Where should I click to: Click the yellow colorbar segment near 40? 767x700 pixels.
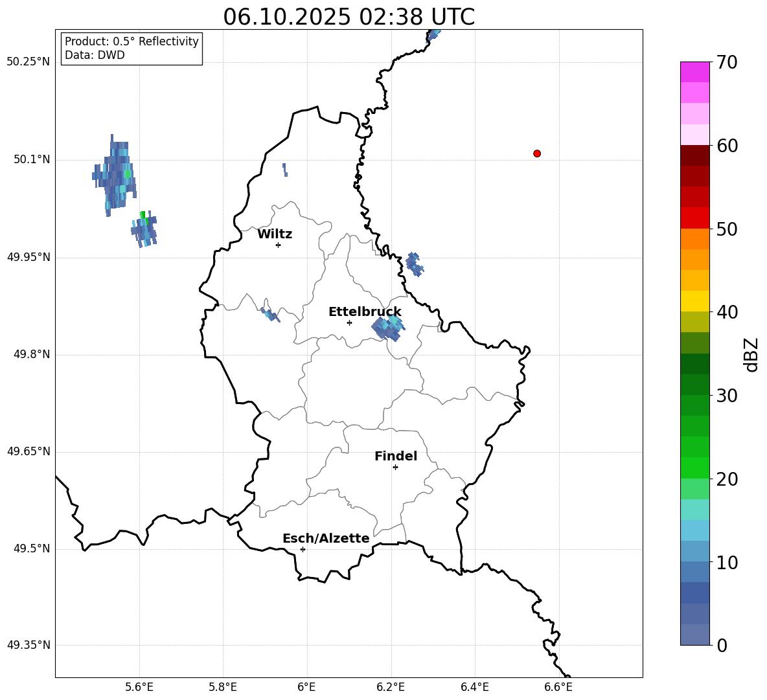point(695,301)
